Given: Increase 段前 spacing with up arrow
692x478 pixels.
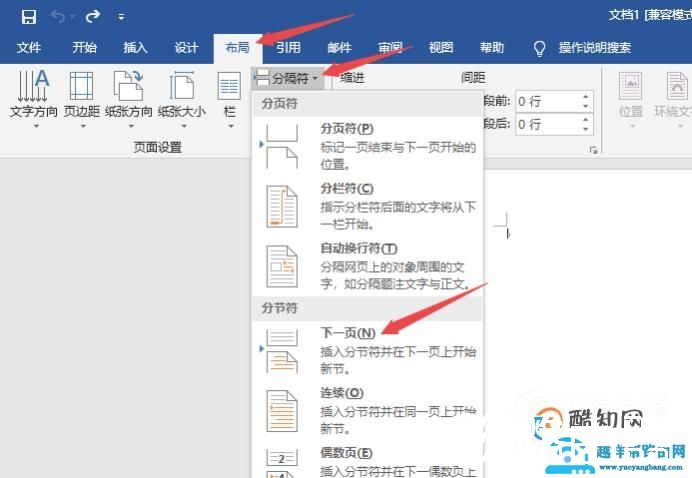Looking at the screenshot, I should 586,97.
